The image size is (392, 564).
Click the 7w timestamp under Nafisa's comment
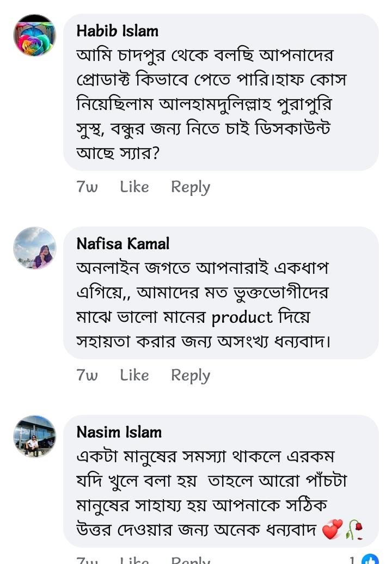tap(87, 375)
